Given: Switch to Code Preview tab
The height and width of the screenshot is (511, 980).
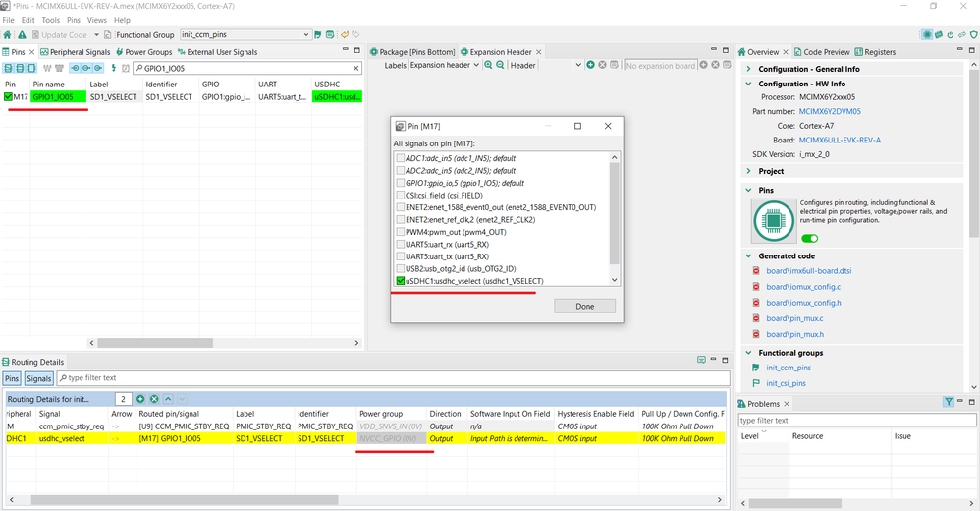Looking at the screenshot, I should click(822, 52).
